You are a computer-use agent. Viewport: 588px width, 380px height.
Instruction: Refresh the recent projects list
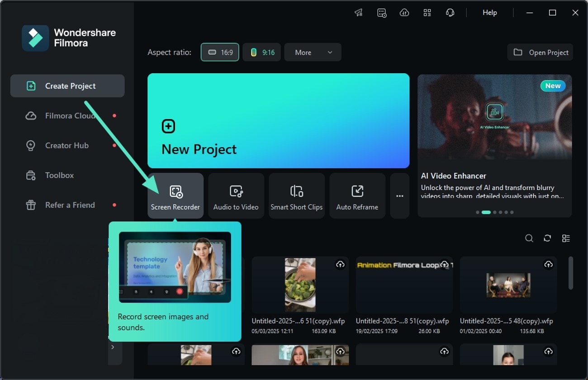[547, 238]
